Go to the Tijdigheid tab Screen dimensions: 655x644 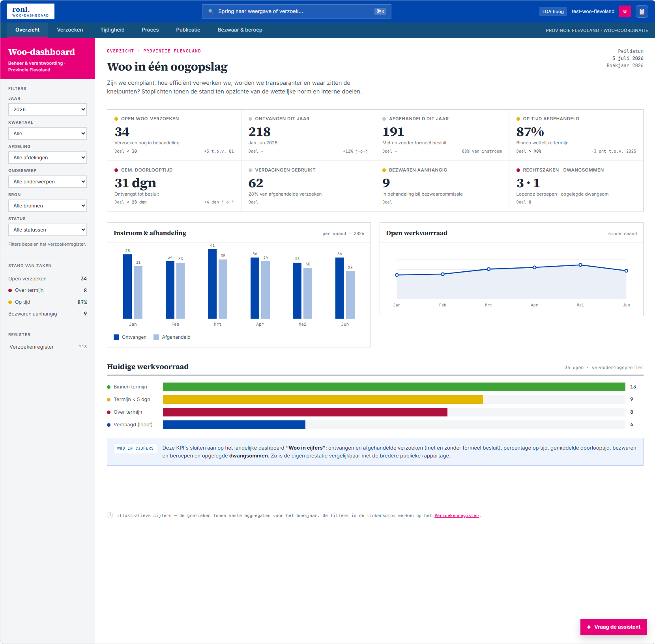pos(112,30)
